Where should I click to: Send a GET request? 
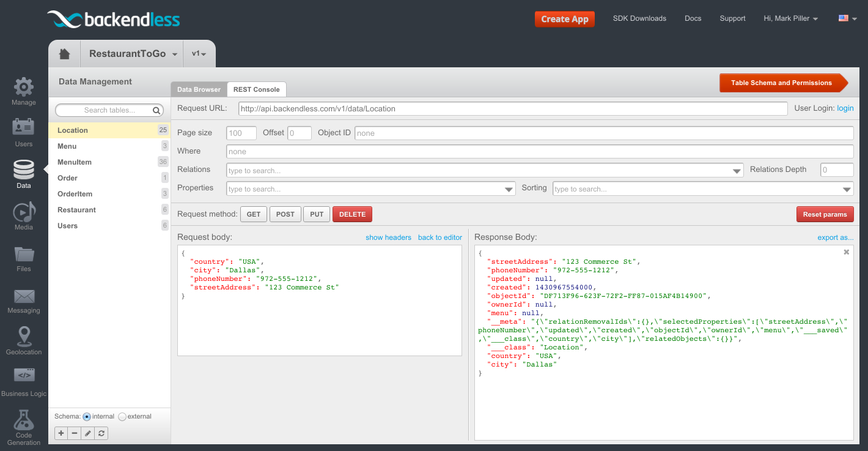point(254,214)
